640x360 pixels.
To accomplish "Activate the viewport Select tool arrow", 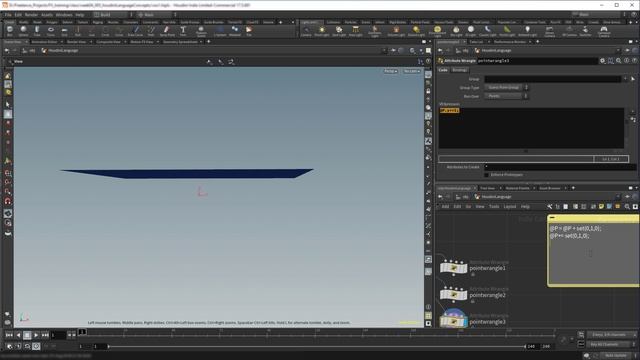I will [x=8, y=104].
